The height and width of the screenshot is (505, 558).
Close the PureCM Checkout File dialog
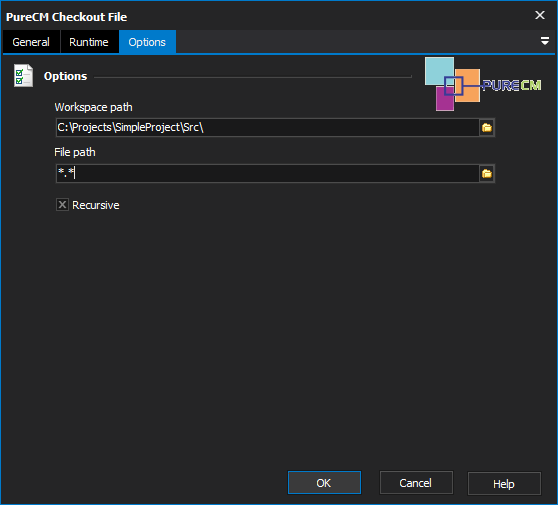[x=539, y=15]
